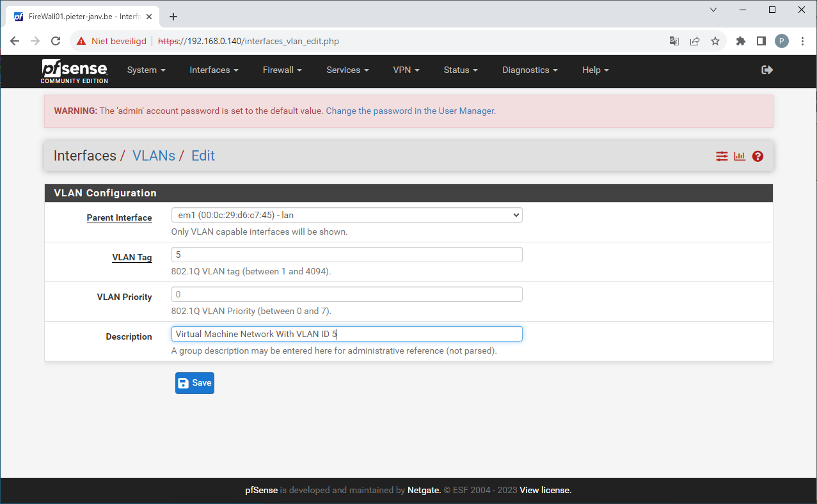
Task: Click the pfSense logo in the navbar
Action: tap(74, 70)
